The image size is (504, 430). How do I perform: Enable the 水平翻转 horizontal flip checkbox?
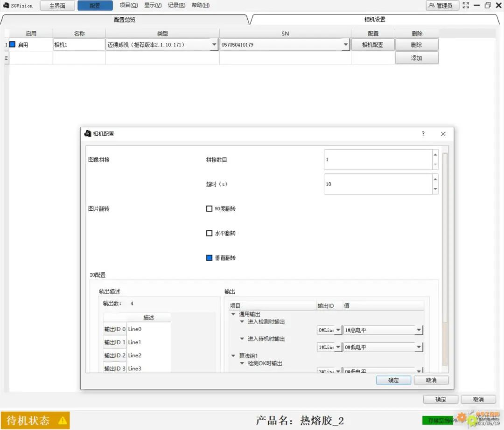click(x=209, y=233)
